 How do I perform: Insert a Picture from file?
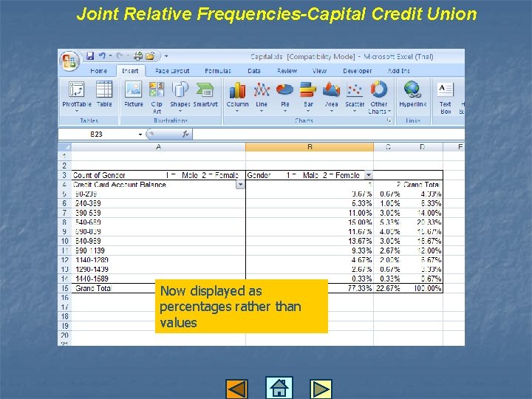click(133, 95)
